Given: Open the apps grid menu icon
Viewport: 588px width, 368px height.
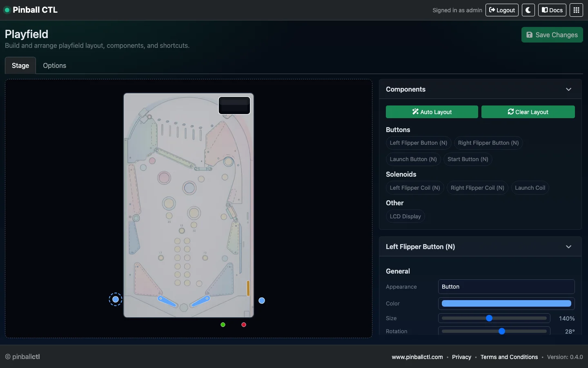Looking at the screenshot, I should pos(576,10).
